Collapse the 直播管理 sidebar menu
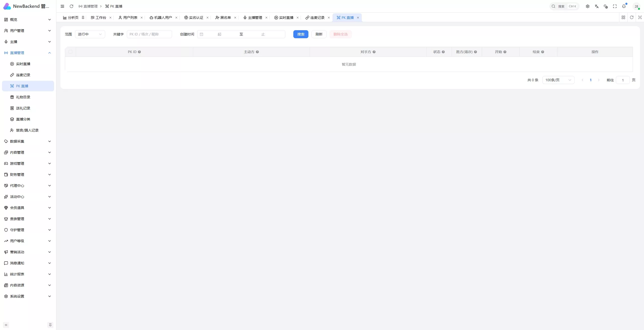This screenshot has width=644, height=330. coord(28,53)
